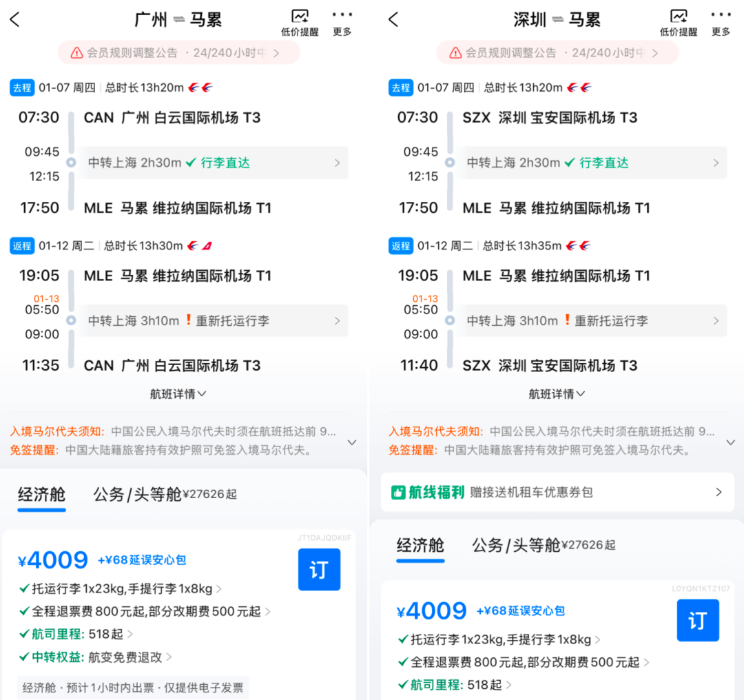744x700 pixels.
Task: Open 托运行李1x23kg details on 深圳 screen
Action: [x=499, y=640]
